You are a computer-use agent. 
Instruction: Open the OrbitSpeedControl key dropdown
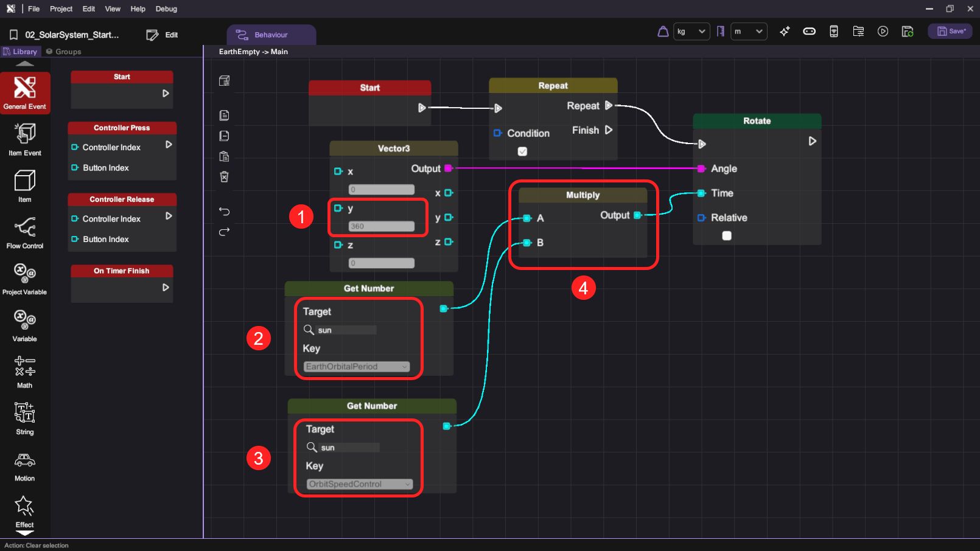coord(360,484)
